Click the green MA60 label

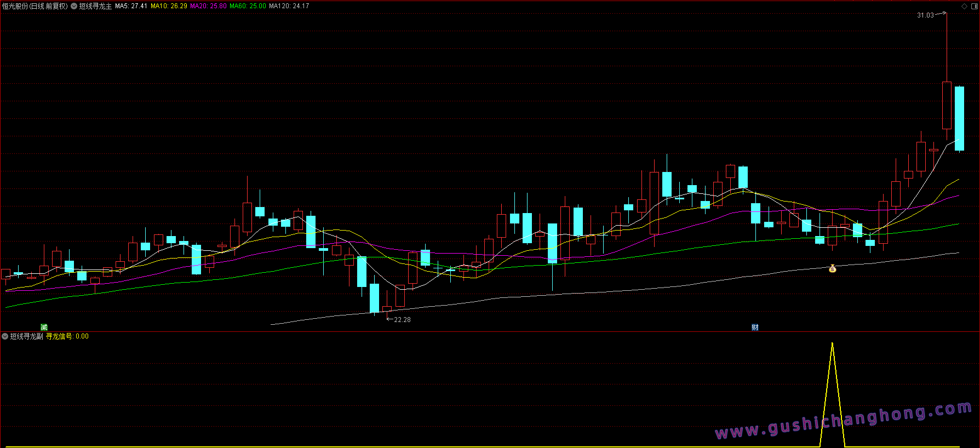click(x=248, y=6)
